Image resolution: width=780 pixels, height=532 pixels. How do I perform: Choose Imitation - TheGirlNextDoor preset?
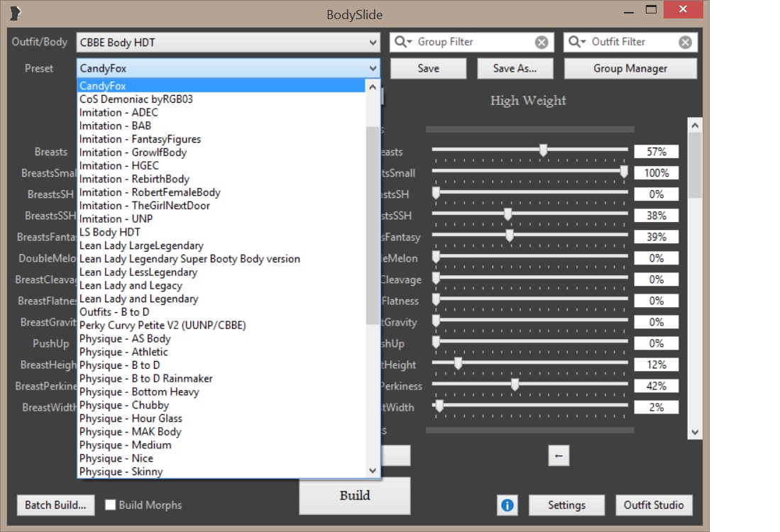[x=221, y=205]
